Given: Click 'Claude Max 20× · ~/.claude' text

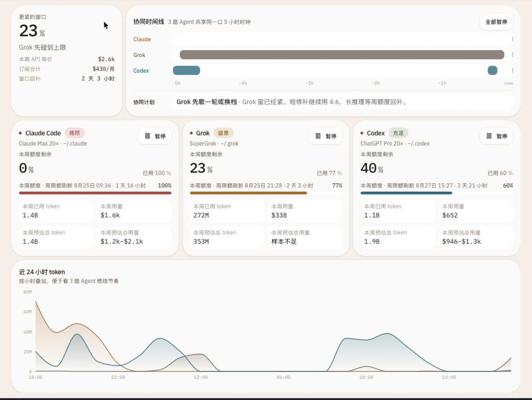Looking at the screenshot, I should click(x=53, y=144).
